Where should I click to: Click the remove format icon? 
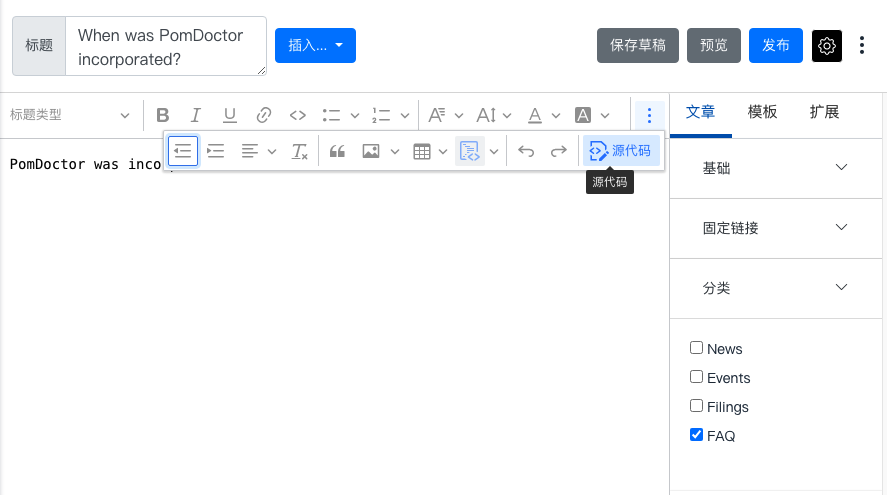click(299, 151)
